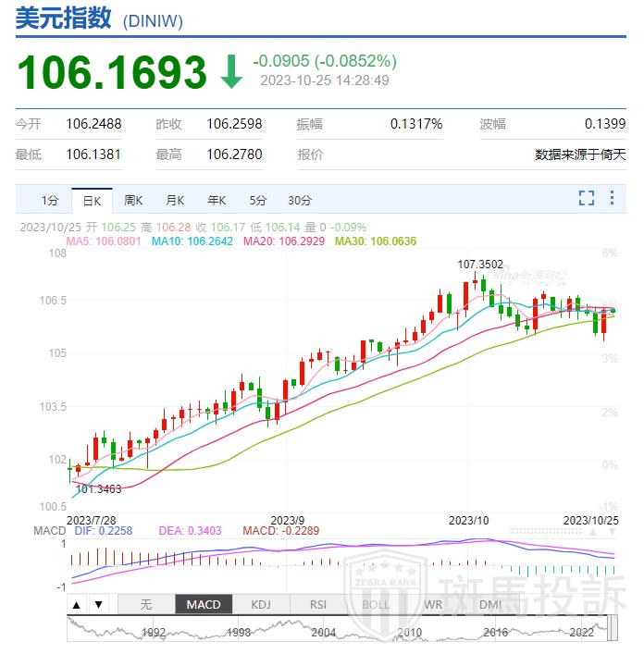Select the MACD indicator button

pyautogui.click(x=204, y=605)
